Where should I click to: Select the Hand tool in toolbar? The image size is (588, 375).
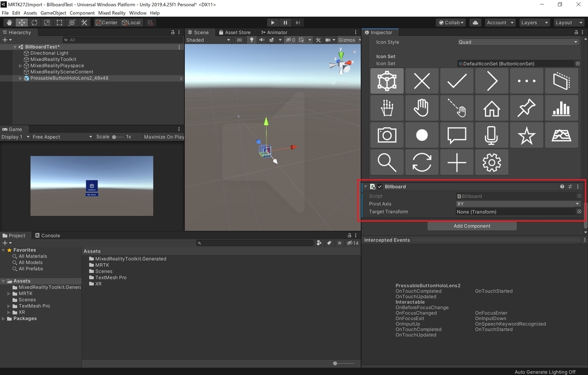coord(9,23)
